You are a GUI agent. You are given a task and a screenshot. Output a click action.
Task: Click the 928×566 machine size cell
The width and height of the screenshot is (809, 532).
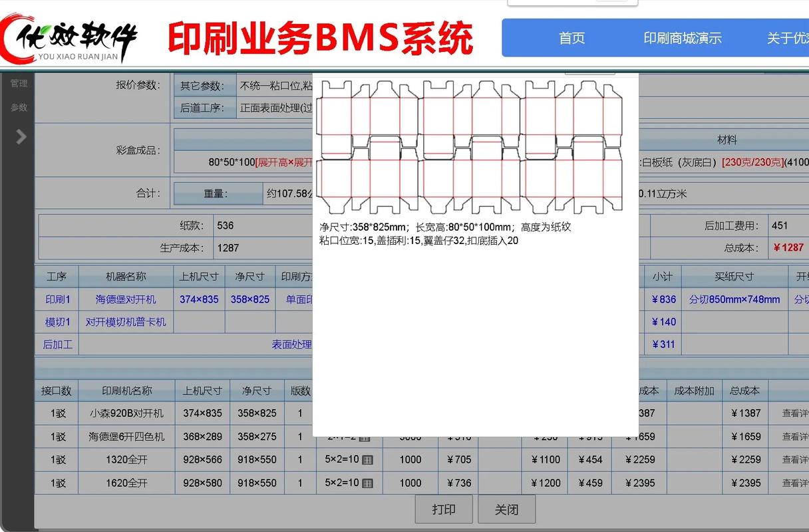click(202, 460)
